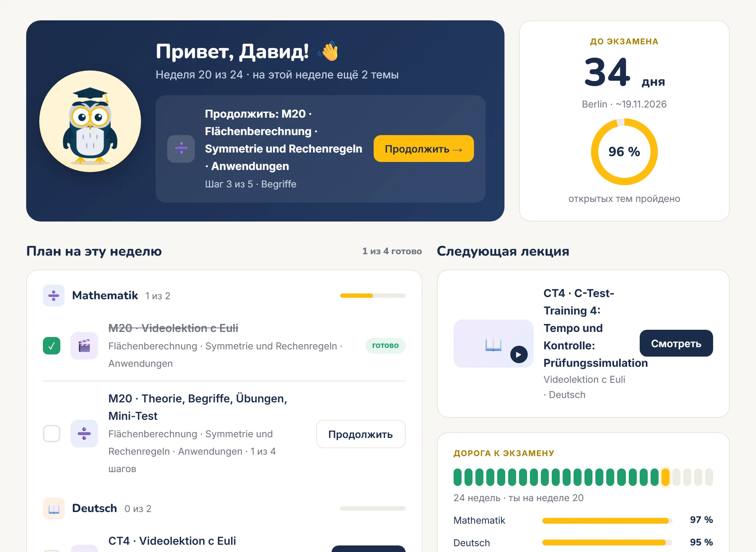Viewport: 756px width, 552px height.
Task: Uncheck the completed M20 Videolektion checkbox
Action: pos(52,346)
